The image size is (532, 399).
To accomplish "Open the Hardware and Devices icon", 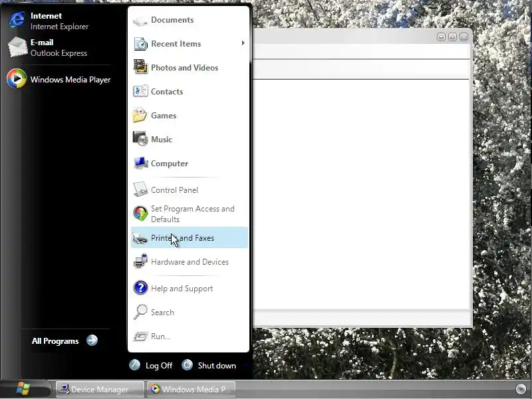I will (x=140, y=261).
